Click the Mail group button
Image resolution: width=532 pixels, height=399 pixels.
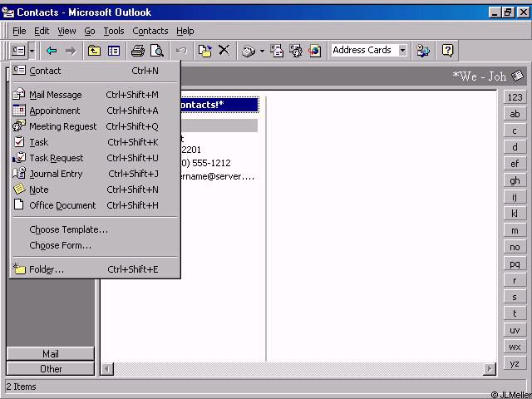50,354
